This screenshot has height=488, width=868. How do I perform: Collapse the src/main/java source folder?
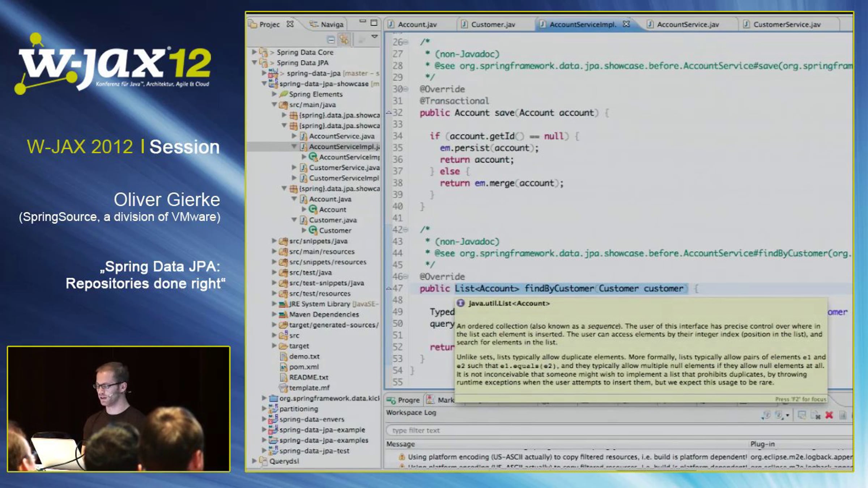pos(274,104)
